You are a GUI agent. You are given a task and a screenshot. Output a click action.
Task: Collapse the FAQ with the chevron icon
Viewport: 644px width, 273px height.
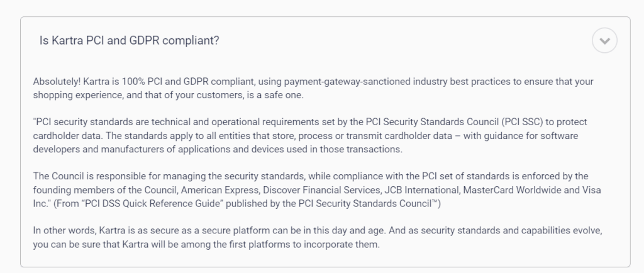click(604, 40)
